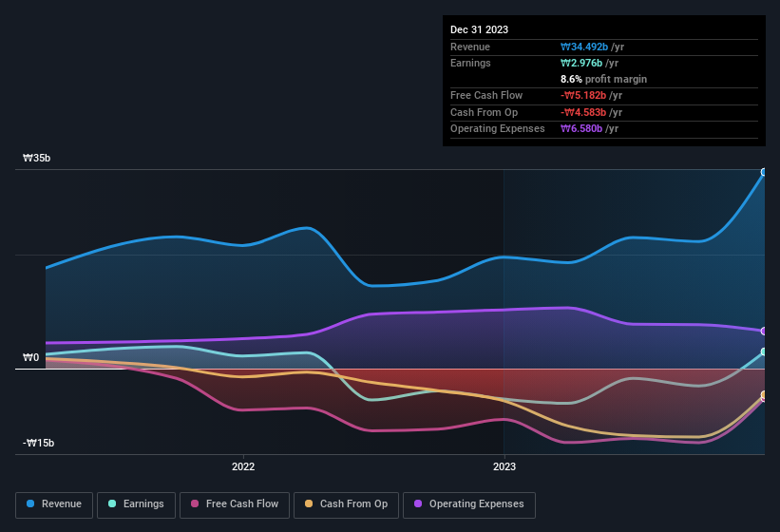Click the -₩15b y-axis label
Viewport: 780px width, 532px height.
tap(38, 443)
